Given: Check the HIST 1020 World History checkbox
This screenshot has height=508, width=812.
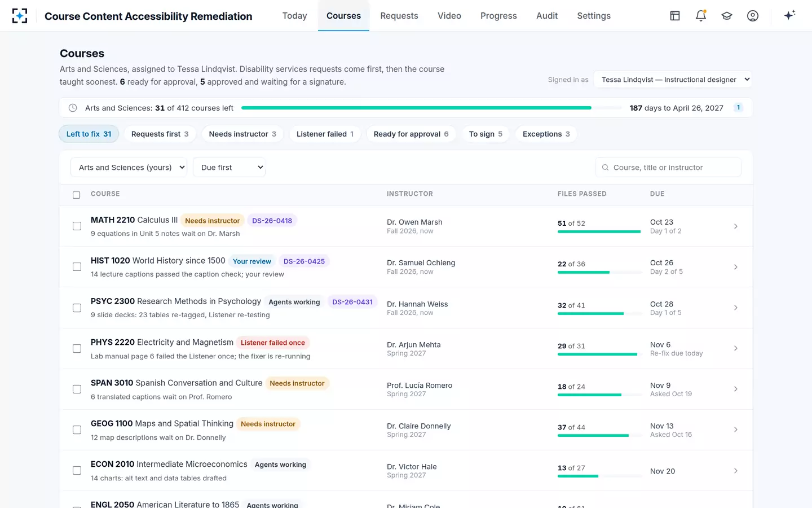Looking at the screenshot, I should (77, 267).
